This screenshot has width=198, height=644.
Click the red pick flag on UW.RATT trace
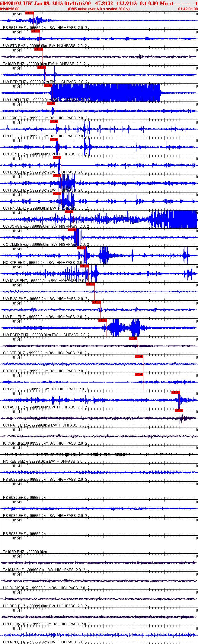[179, 411]
